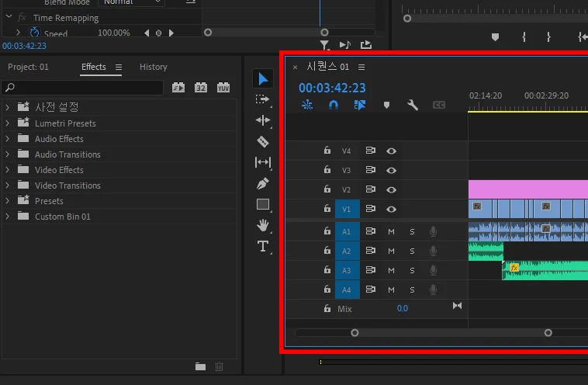Filter effects by 32-bit color icon
This screenshot has width=588, height=385.
201,88
